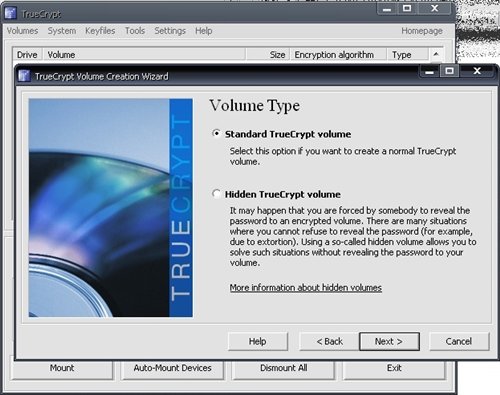Image resolution: width=500 pixels, height=395 pixels.
Task: Click the TrueCrypt disc banner image
Action: tap(111, 208)
